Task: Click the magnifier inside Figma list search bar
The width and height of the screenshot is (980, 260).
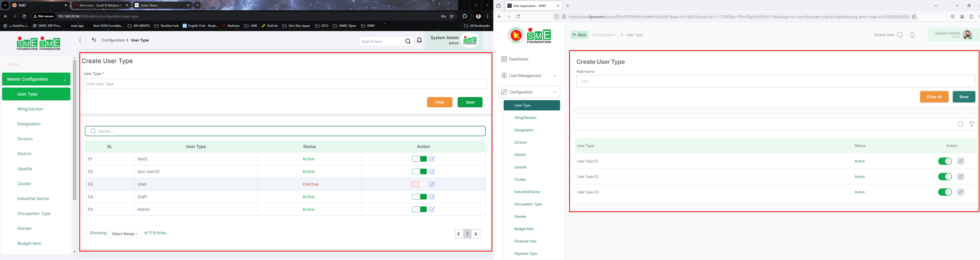Action: 960,124
